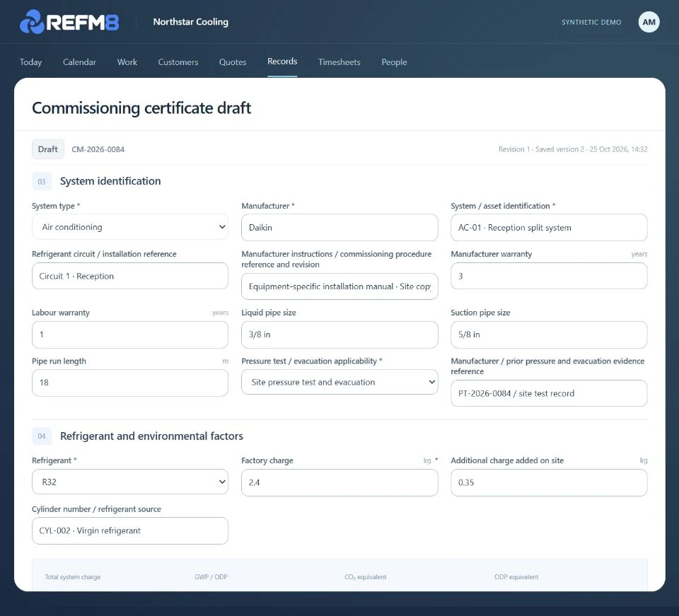Click the Draft status badge
Viewport: 679px width, 616px height.
click(47, 149)
